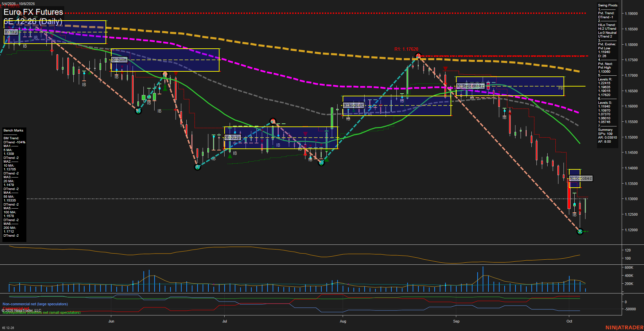The width and height of the screenshot is (644, 331).
Task: Click the M:May month label
Action: (x=11, y=32)
